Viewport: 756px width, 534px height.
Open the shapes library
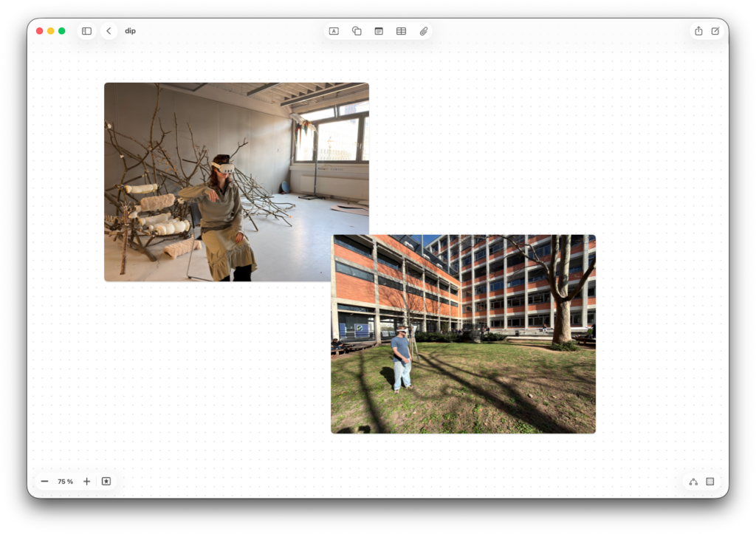(357, 31)
